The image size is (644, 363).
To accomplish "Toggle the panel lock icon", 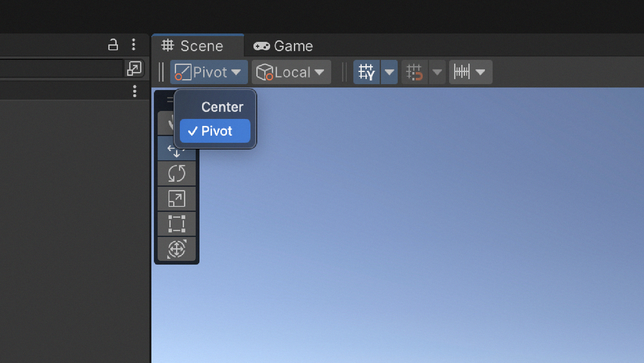I will click(x=113, y=44).
